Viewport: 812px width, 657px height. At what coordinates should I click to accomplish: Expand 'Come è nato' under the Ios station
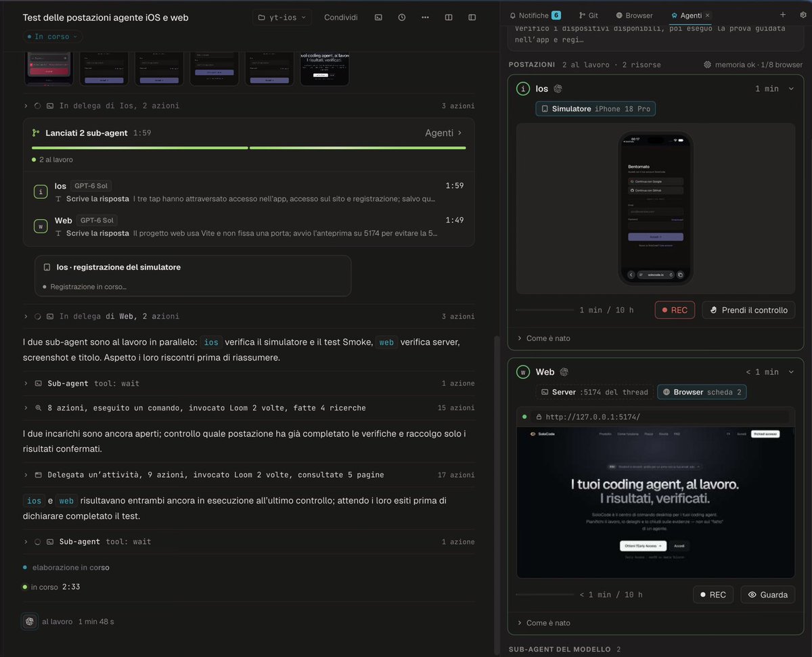[x=543, y=338]
